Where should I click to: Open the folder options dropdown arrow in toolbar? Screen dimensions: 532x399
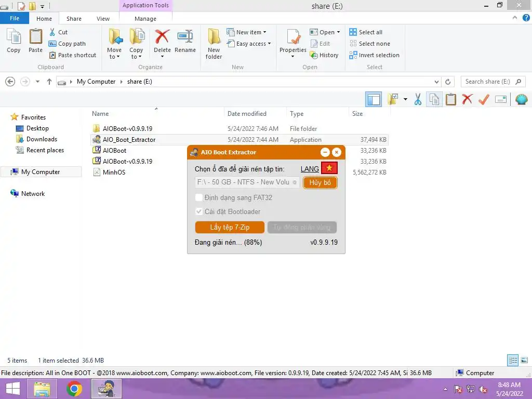click(x=405, y=99)
